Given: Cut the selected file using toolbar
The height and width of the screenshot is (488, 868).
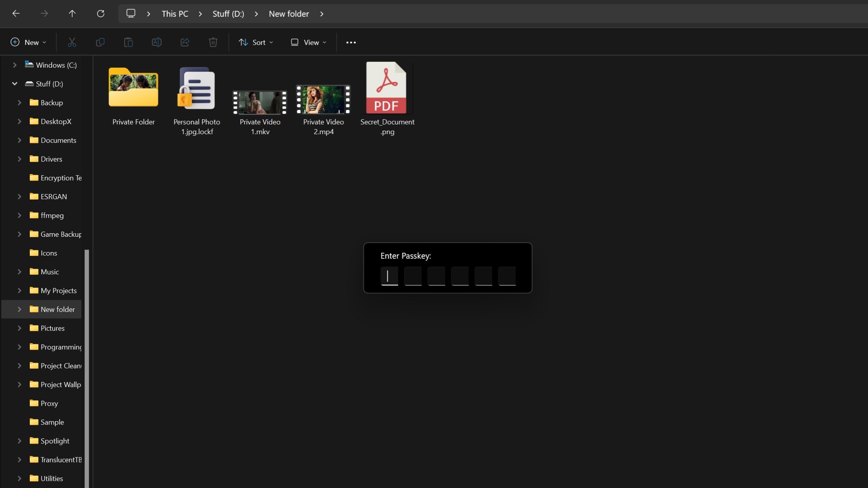Looking at the screenshot, I should (72, 42).
